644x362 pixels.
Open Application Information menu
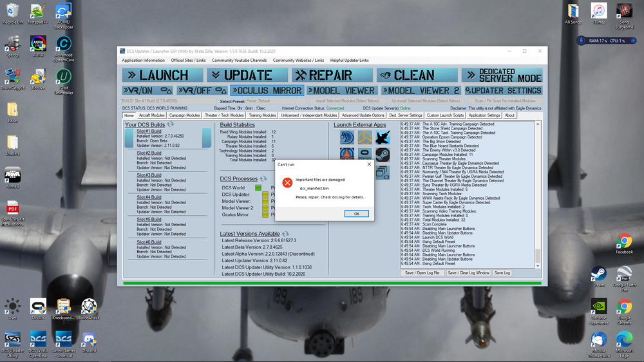[x=144, y=61]
